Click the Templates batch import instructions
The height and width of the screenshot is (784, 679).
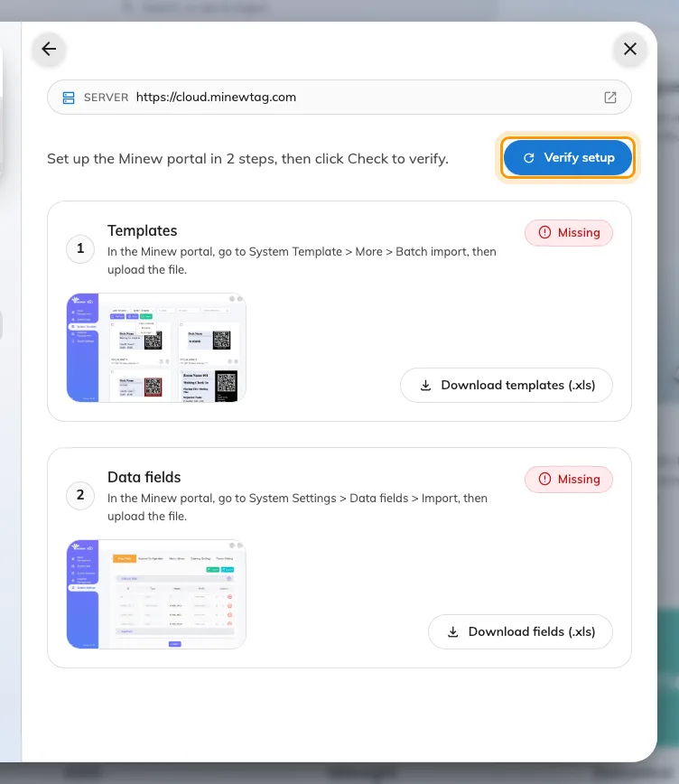302,260
